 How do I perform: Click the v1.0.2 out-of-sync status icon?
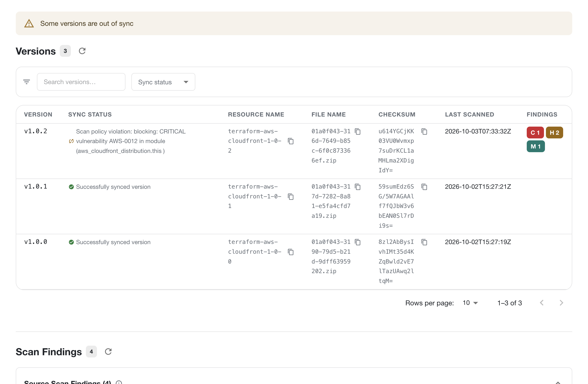click(71, 141)
